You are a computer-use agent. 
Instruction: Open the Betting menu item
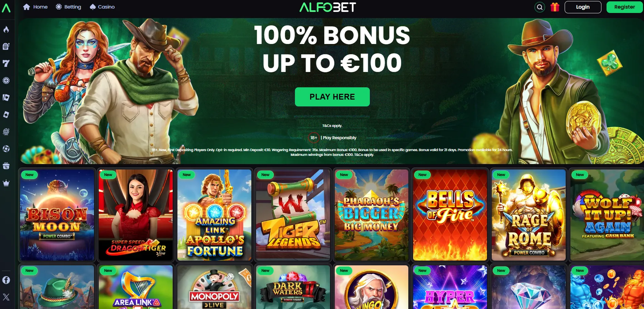click(x=68, y=7)
